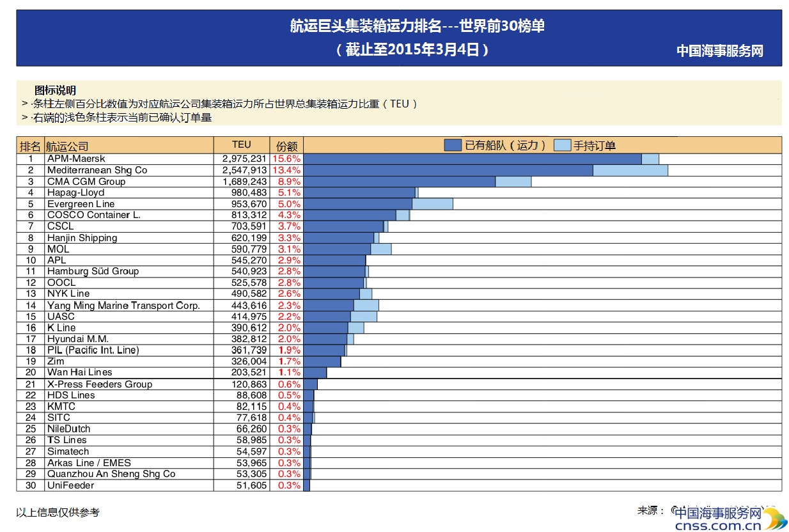Click the Evergreen Line light orderbook bar
Screen dimensions: 789x532
click(x=432, y=204)
